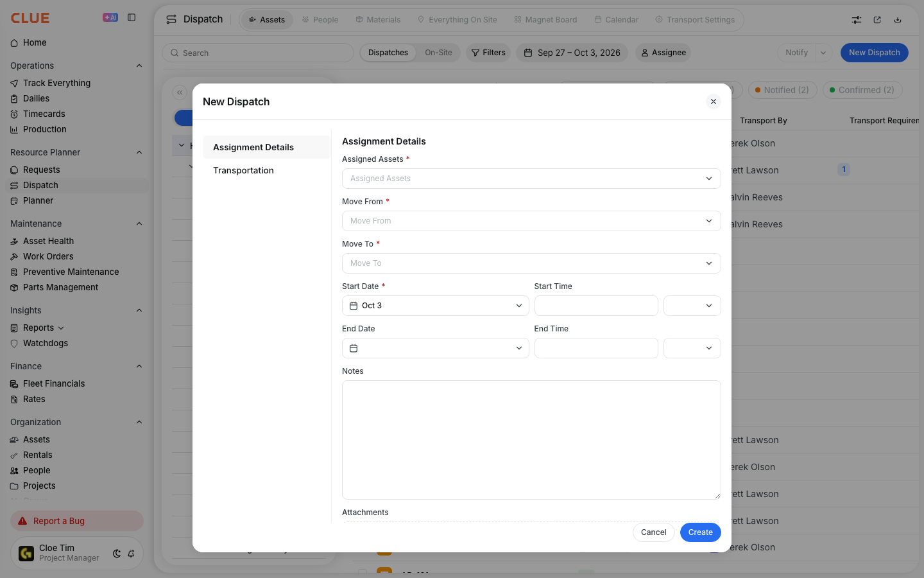924x578 pixels.
Task: Click the End Date calendar icon
Action: coord(354,348)
